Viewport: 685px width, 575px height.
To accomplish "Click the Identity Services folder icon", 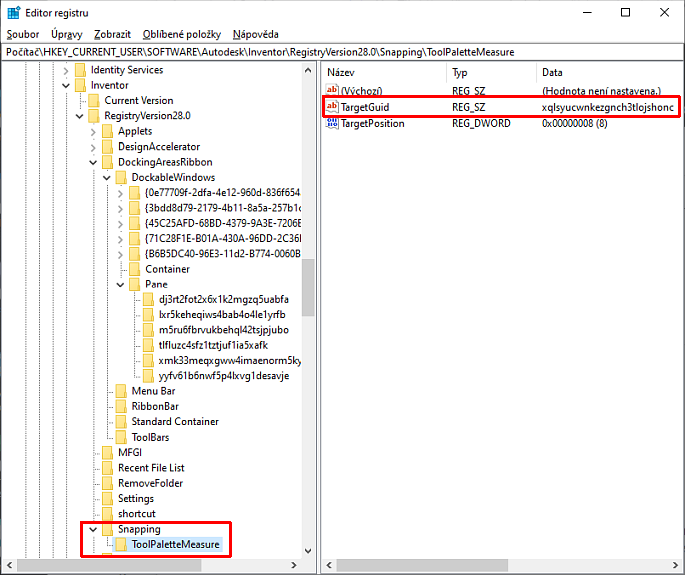I will [x=80, y=70].
